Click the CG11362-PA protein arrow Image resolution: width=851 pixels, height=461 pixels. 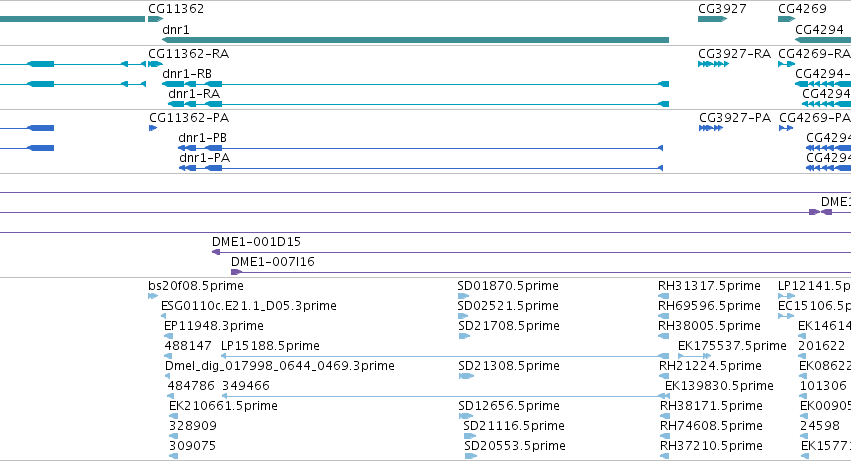[x=153, y=128]
